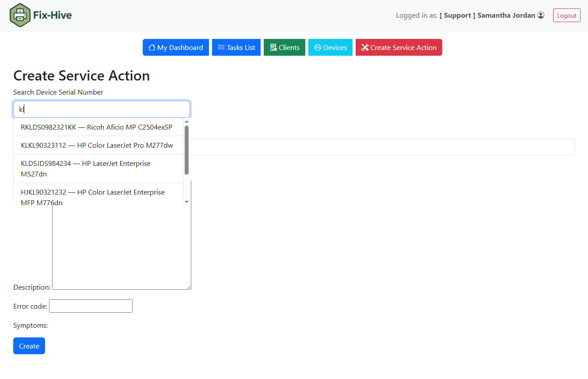The image size is (588, 379).
Task: Click the user profile icon beside Samantha Jordan
Action: click(541, 15)
